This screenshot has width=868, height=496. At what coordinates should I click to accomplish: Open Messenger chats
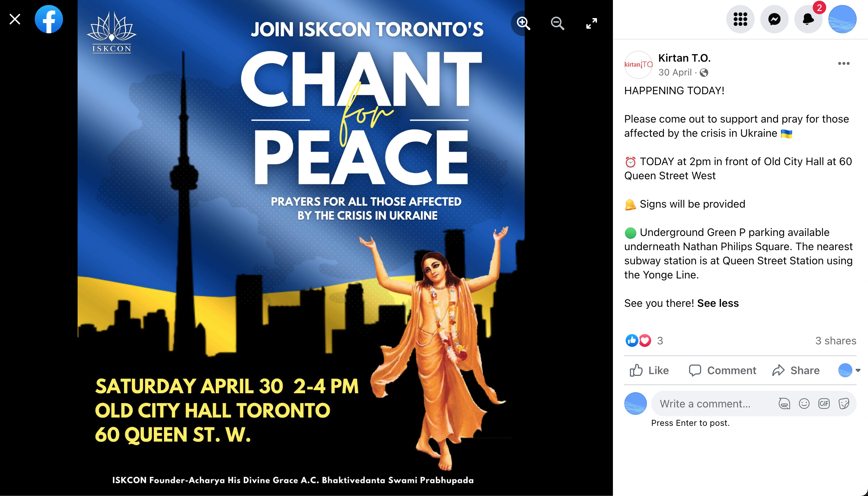pos(774,19)
